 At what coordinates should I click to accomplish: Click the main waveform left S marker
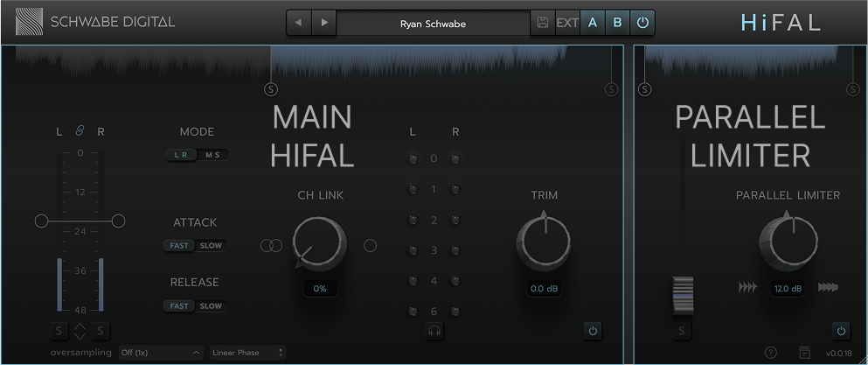coord(271,88)
